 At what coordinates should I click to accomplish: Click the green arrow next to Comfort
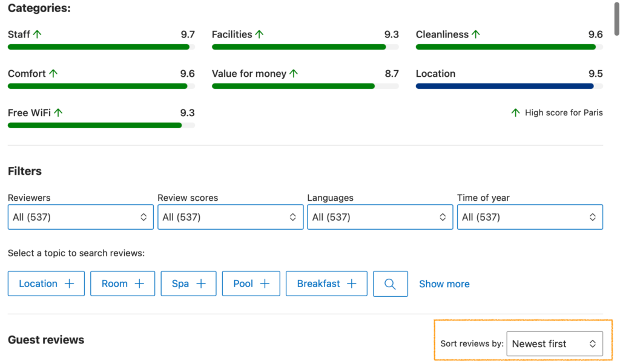[x=53, y=73]
